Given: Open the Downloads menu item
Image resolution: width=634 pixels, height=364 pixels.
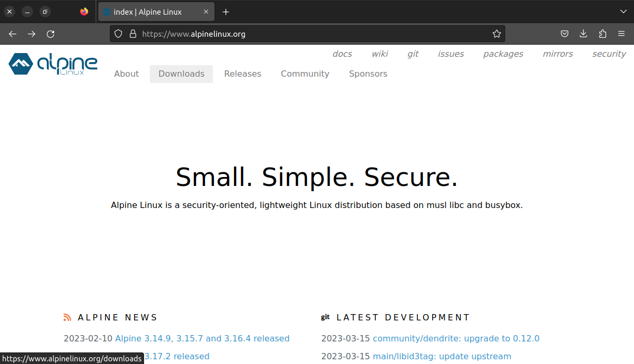Looking at the screenshot, I should [181, 74].
